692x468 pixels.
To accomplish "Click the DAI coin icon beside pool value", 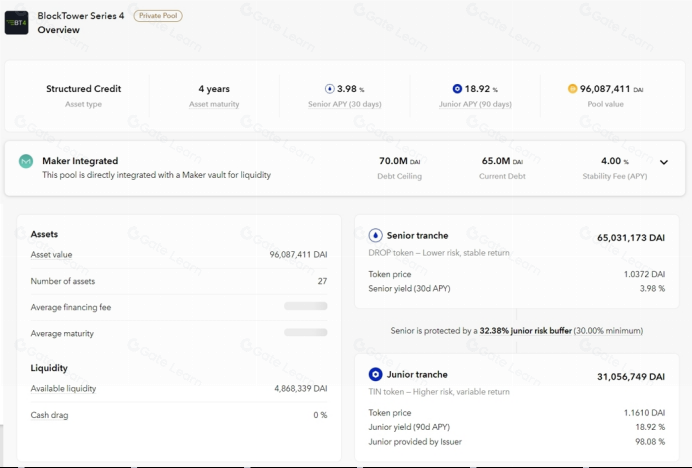I will tap(572, 89).
